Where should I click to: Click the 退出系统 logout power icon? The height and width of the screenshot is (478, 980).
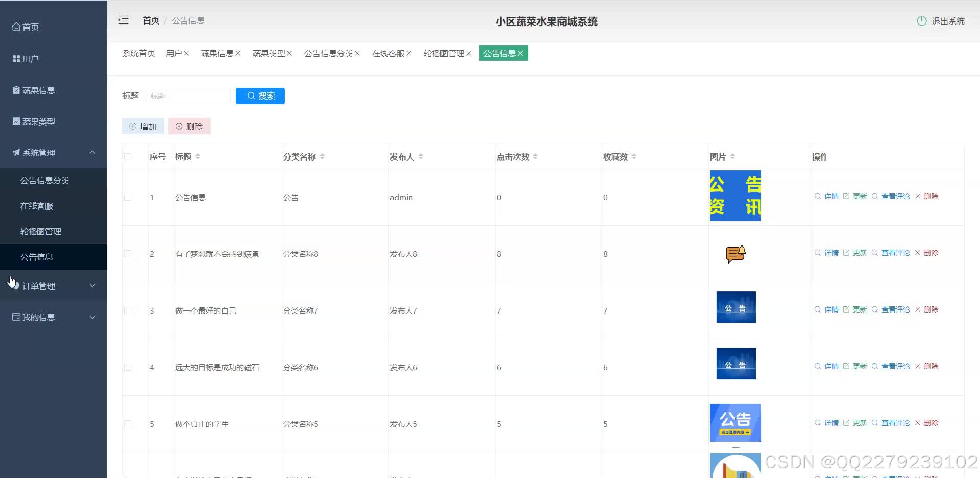point(921,21)
